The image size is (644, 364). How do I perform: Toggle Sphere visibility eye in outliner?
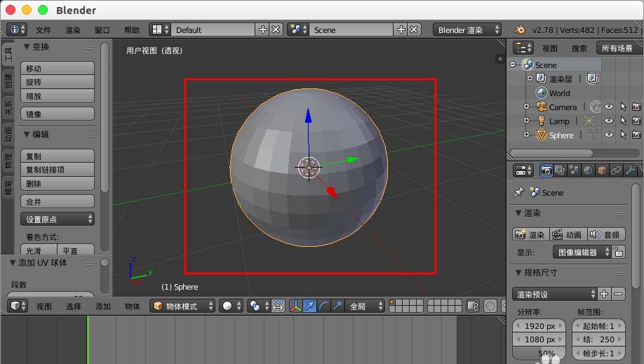(x=609, y=135)
